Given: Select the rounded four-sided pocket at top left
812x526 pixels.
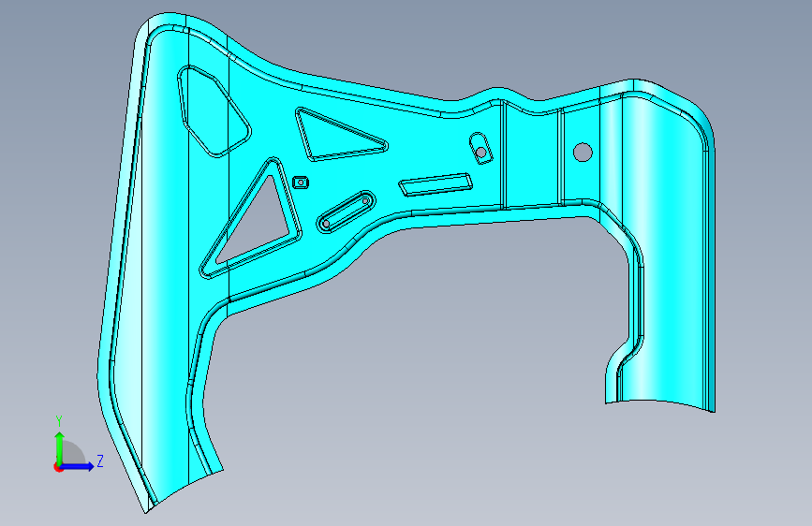Looking at the screenshot, I should [214, 110].
